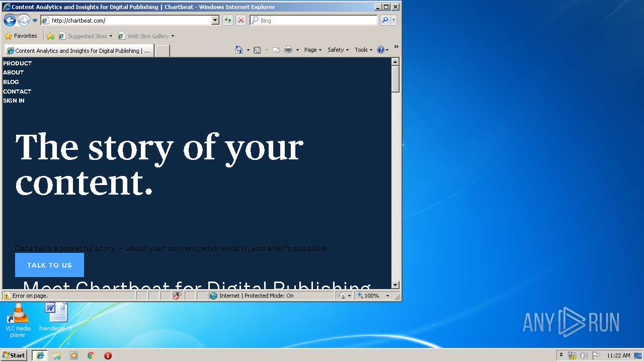Click the Read Mail envelope icon
Image resolution: width=644 pixels, height=362 pixels.
(276, 50)
